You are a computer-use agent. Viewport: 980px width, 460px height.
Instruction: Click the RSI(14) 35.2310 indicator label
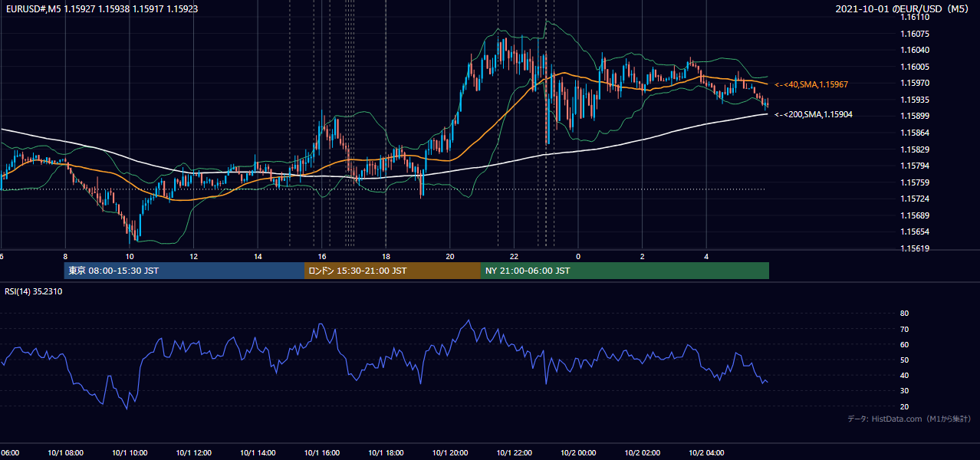pyautogui.click(x=34, y=291)
